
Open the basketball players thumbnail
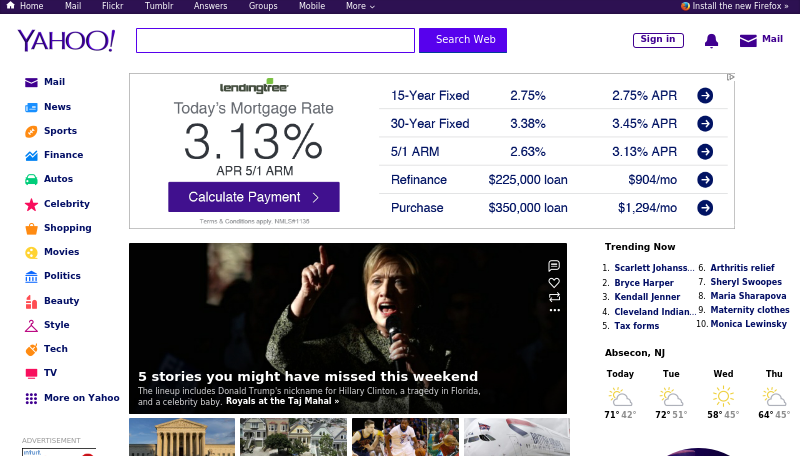tap(405, 437)
